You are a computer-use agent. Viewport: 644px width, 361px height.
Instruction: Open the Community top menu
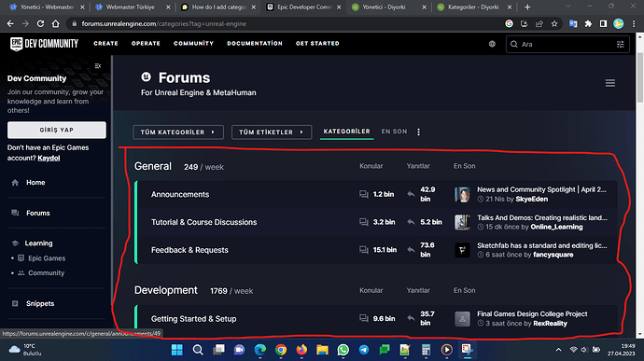193,44
